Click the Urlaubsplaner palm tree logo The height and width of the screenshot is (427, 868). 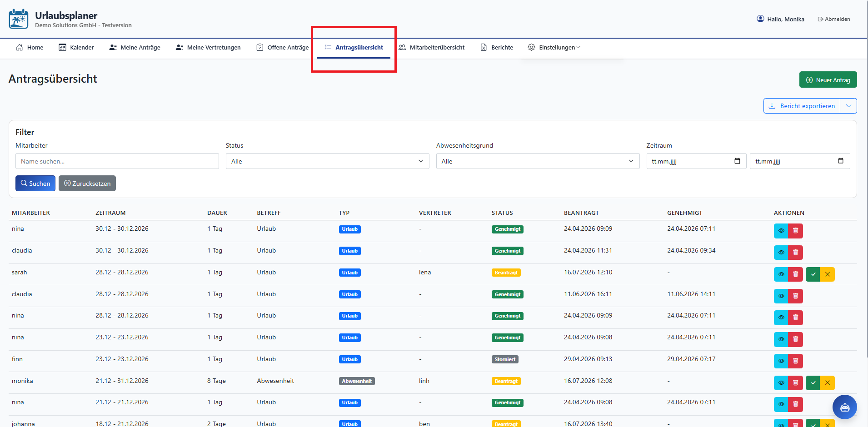pyautogui.click(x=19, y=19)
